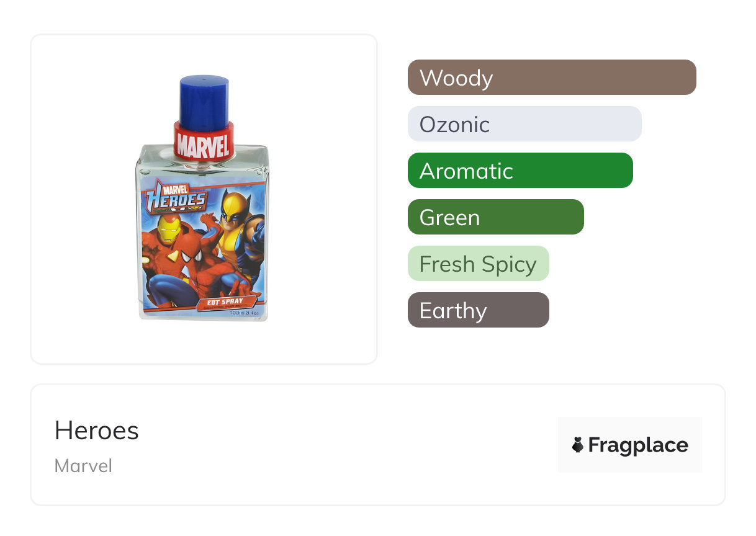756x536 pixels.
Task: Select the Earthy accord bar
Action: click(478, 310)
